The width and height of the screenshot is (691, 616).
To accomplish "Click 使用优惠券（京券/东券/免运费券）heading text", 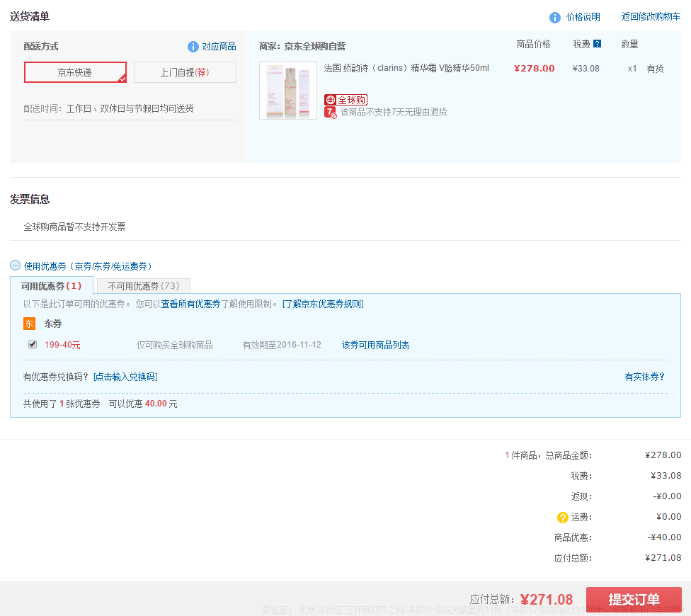I will pos(88,266).
